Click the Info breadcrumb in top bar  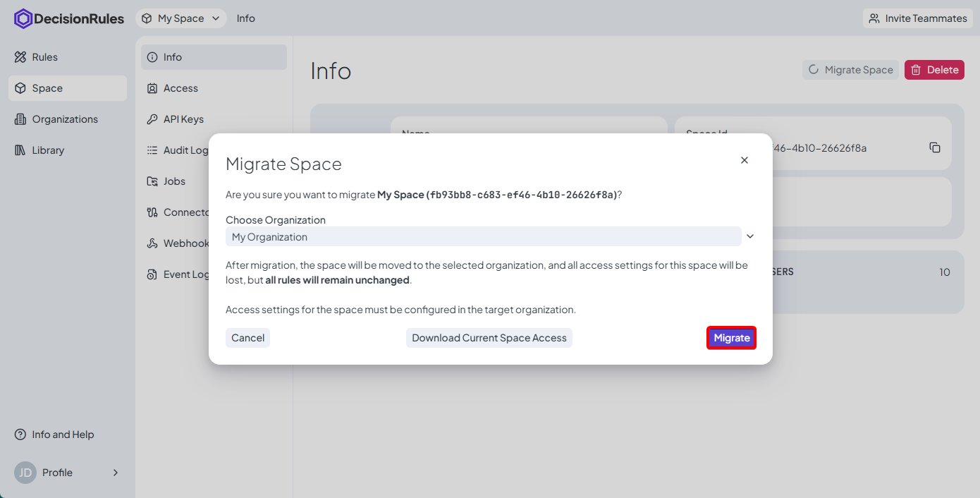[245, 18]
